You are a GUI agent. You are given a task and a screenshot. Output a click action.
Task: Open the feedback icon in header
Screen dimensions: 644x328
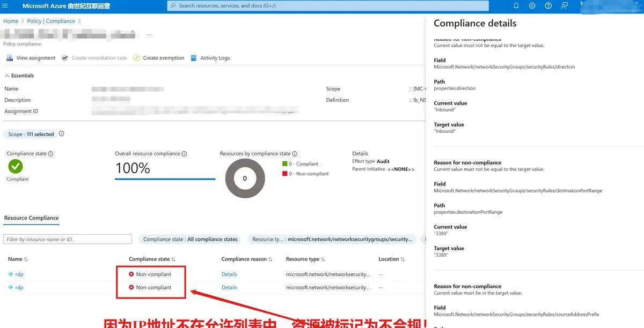click(564, 6)
